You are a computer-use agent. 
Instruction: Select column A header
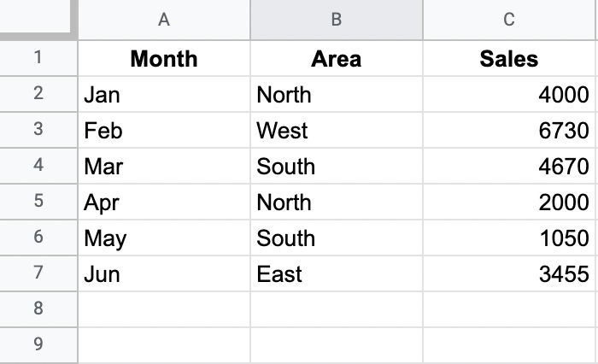tap(164, 20)
